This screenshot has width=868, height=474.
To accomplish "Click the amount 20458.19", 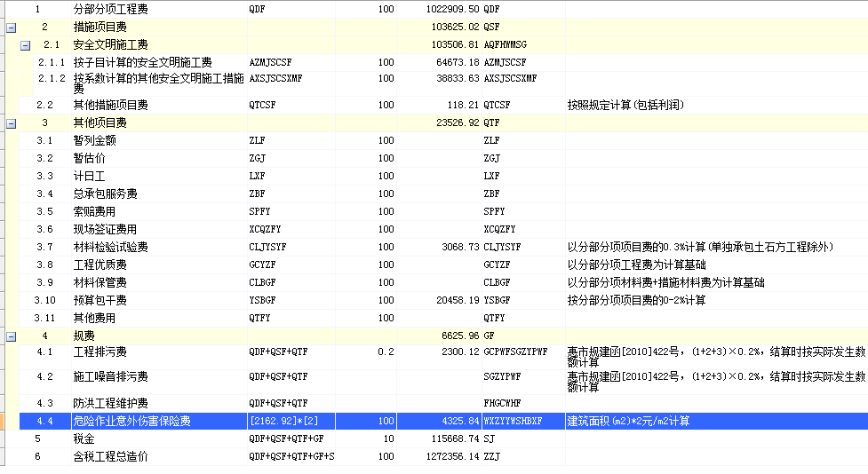I will pos(458,300).
